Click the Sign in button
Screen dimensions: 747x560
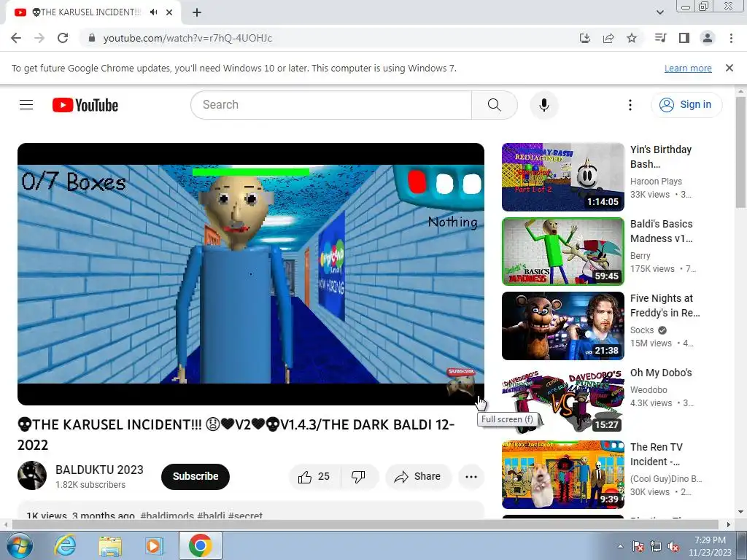[686, 105]
